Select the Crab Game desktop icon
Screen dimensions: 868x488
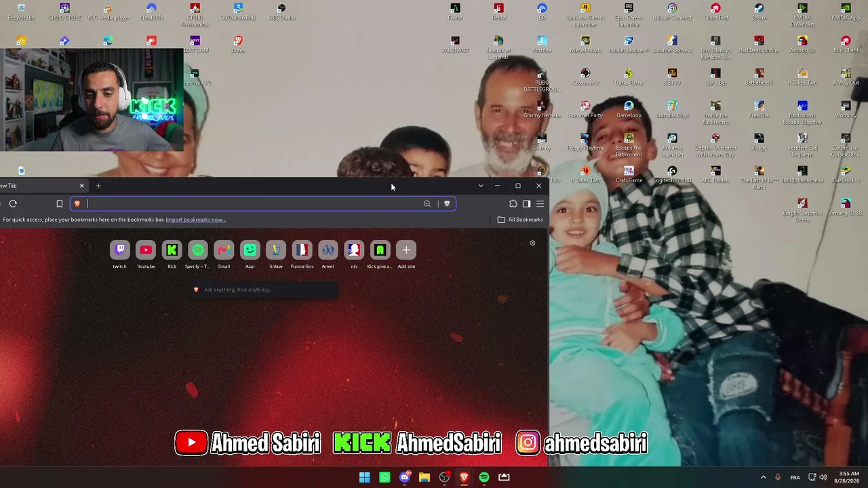coord(629,174)
